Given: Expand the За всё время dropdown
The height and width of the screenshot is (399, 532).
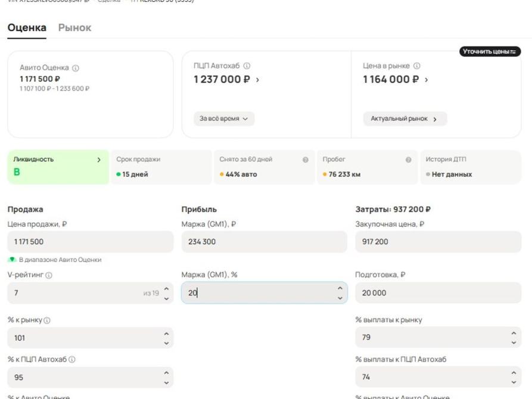Looking at the screenshot, I should pos(224,119).
